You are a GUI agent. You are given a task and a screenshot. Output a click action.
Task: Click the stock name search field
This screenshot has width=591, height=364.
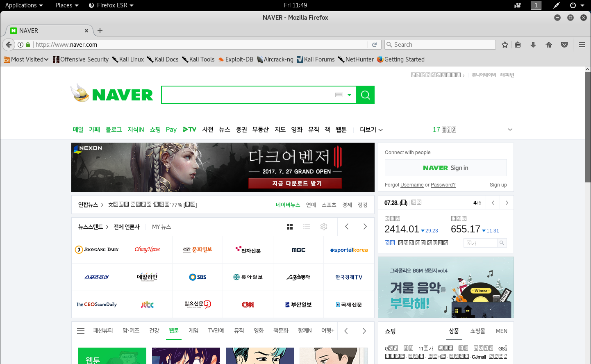point(480,243)
